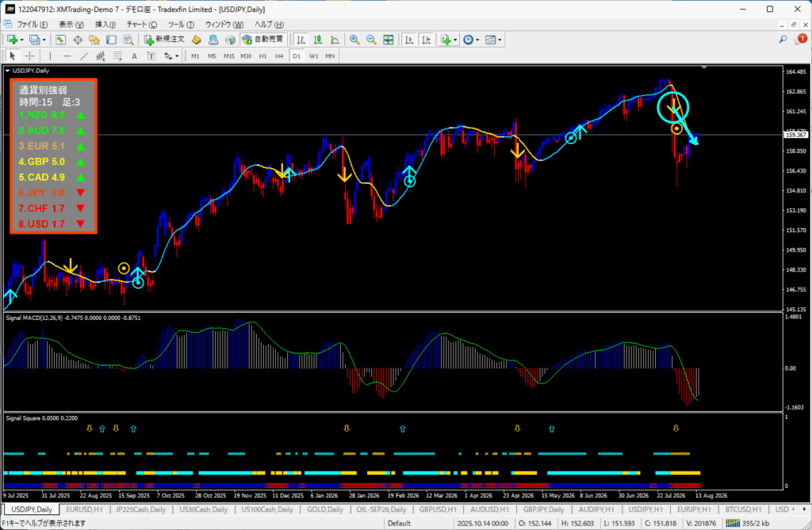Click the USDJPY,Daily chart title triangle
This screenshot has width=812, height=530.
(8, 71)
